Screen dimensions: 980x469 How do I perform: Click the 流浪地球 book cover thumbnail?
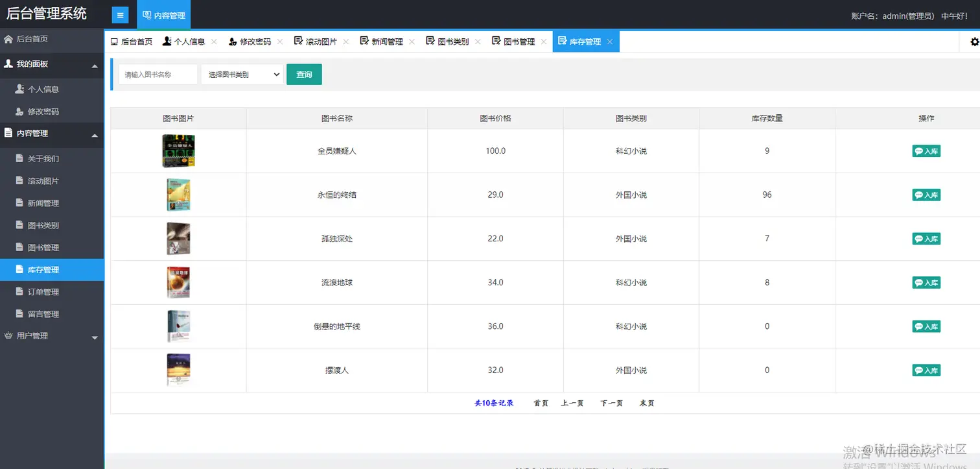[x=178, y=282]
